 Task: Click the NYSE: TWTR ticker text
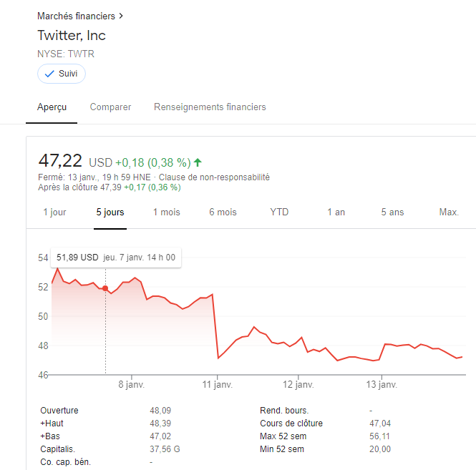(x=66, y=54)
